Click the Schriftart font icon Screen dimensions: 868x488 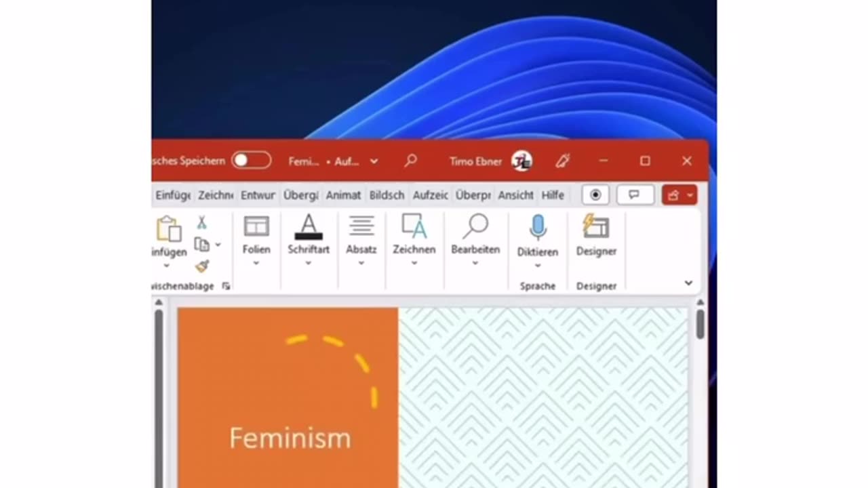[309, 227]
